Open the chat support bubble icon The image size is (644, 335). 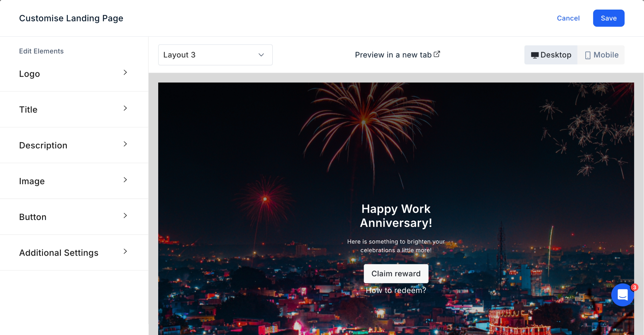click(622, 295)
